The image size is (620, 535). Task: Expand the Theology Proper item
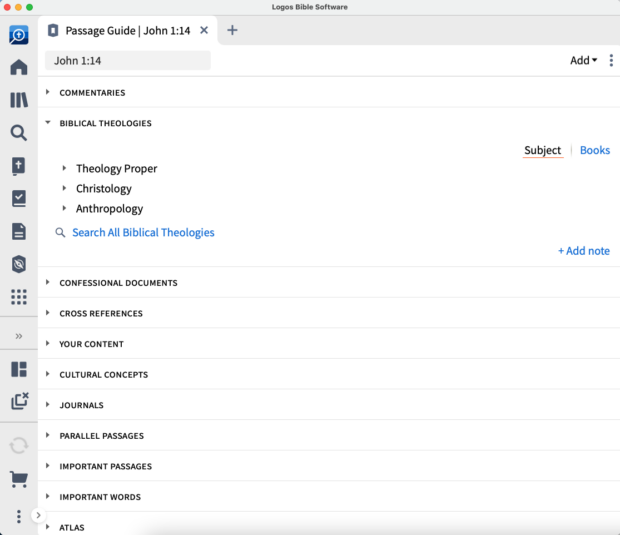pyautogui.click(x=64, y=168)
